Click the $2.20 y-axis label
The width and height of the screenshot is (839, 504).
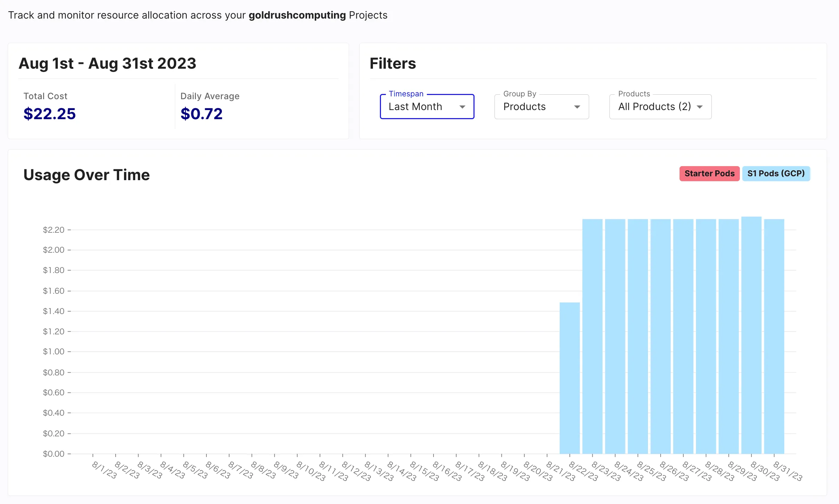tap(54, 230)
